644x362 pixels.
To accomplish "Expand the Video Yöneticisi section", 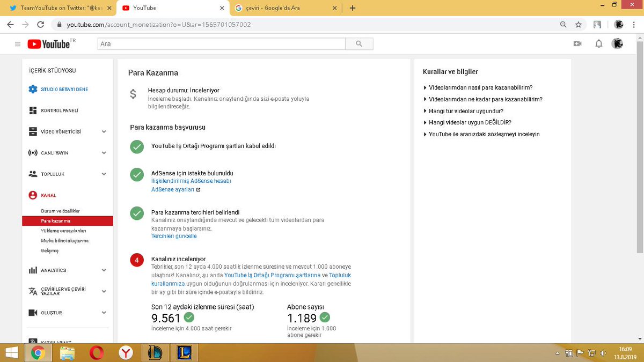I will tap(104, 131).
